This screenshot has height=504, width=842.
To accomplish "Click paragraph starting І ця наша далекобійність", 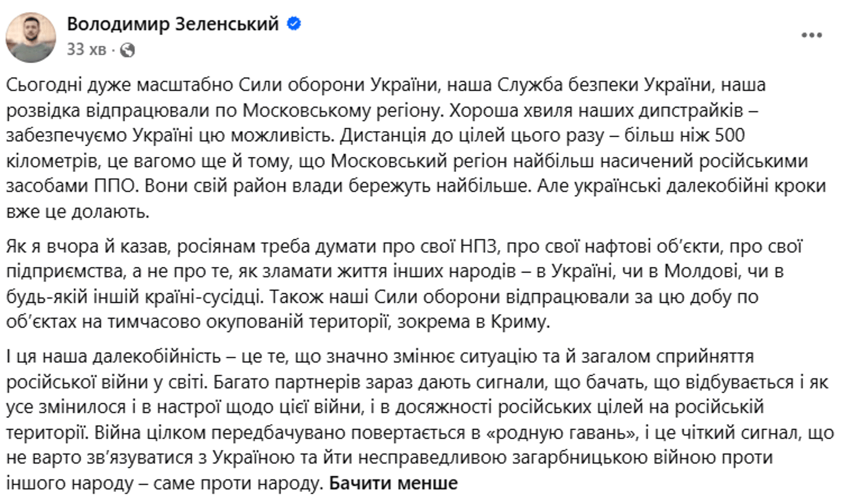I will pyautogui.click(x=421, y=420).
